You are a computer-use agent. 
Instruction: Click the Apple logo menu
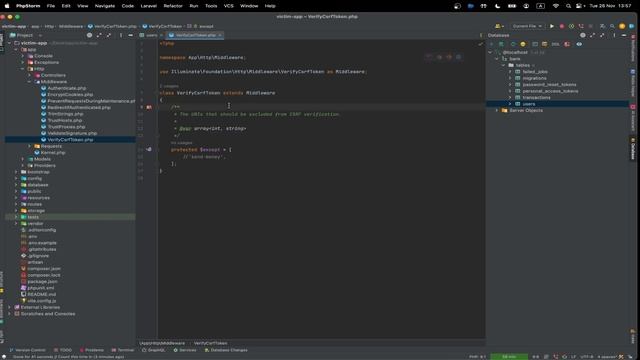pyautogui.click(x=7, y=6)
